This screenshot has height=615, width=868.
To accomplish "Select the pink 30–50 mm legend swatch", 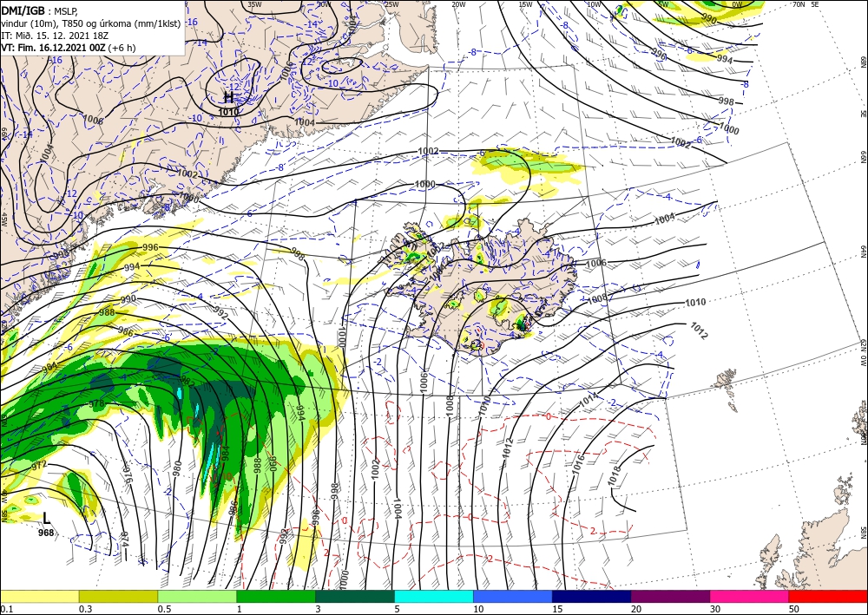I will click(749, 596).
